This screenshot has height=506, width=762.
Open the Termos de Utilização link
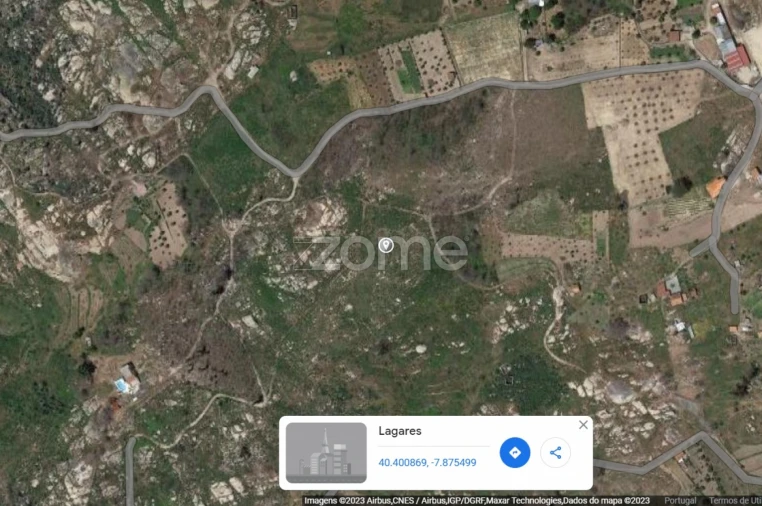pos(735,501)
